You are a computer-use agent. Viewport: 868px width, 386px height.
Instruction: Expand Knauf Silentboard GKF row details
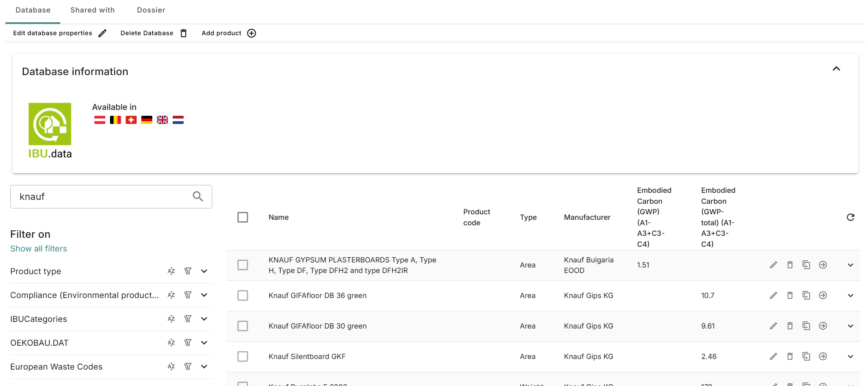[x=850, y=357]
